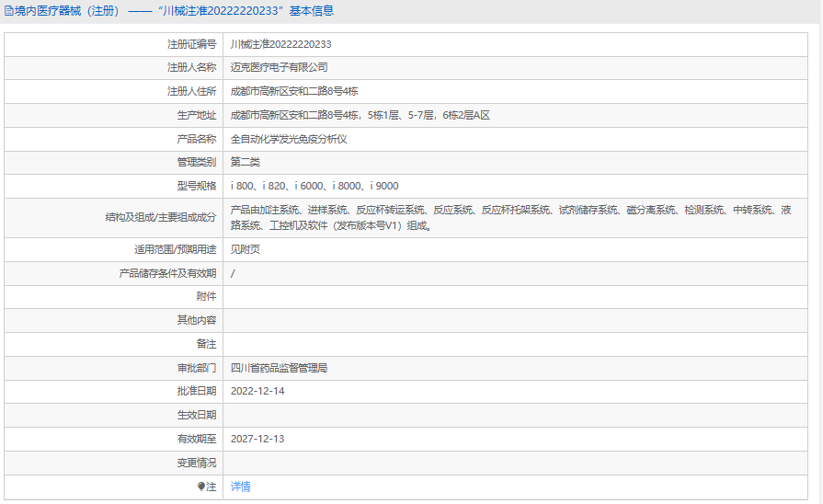Click the 产品名称 label
Screen dimensions: 823x504
tap(196, 139)
